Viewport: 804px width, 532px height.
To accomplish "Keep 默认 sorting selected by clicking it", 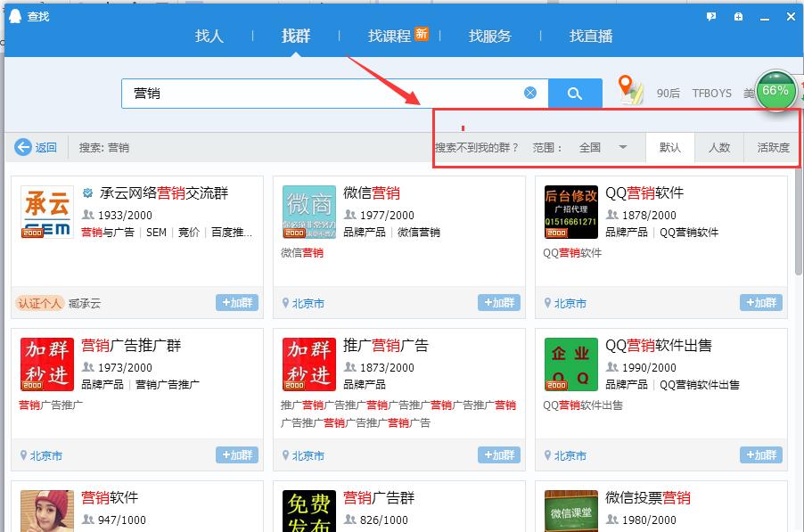I will (669, 148).
